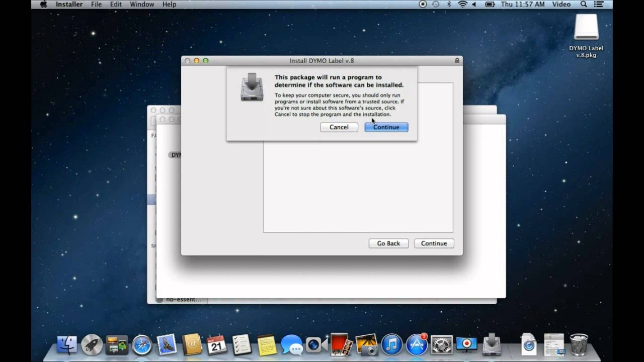The height and width of the screenshot is (362, 644).
Task: Open Mail stamp icon in the Dock
Action: pos(167,345)
